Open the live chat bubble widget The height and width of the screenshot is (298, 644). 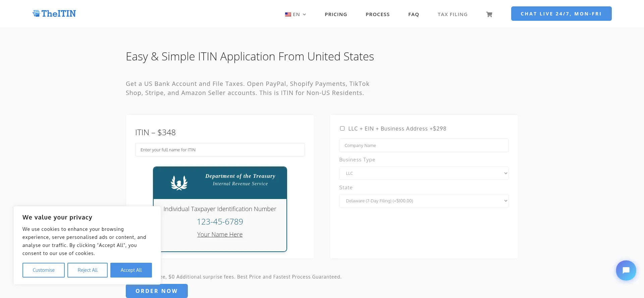pyautogui.click(x=626, y=270)
